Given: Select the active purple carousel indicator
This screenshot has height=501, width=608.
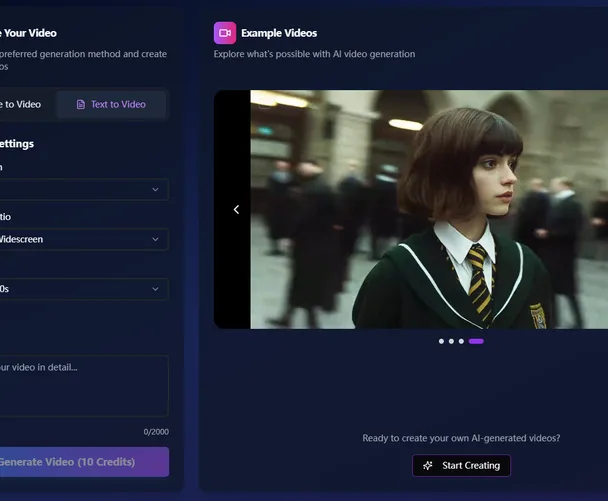Looking at the screenshot, I should pos(476,341).
